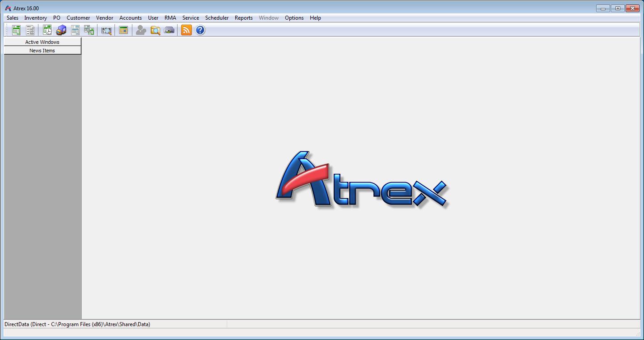Select the price quote toolbar icon
The image size is (644, 340).
coord(30,30)
